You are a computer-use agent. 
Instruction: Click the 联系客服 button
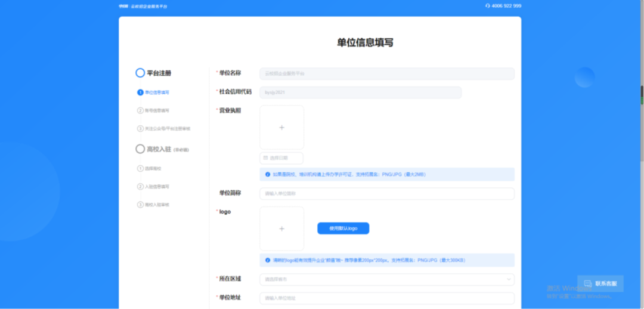pos(600,283)
